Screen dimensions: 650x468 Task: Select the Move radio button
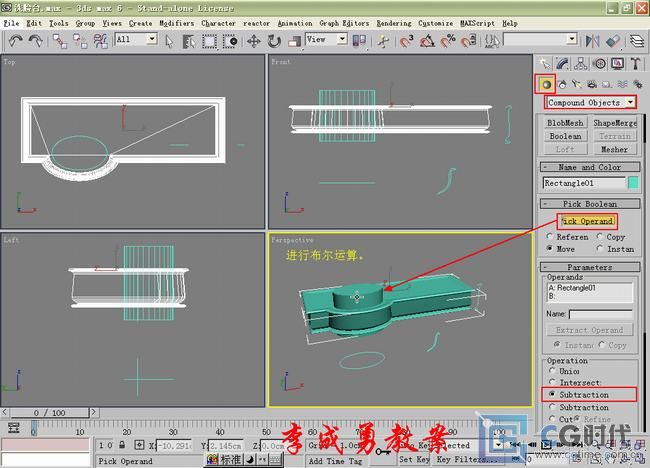pos(550,248)
